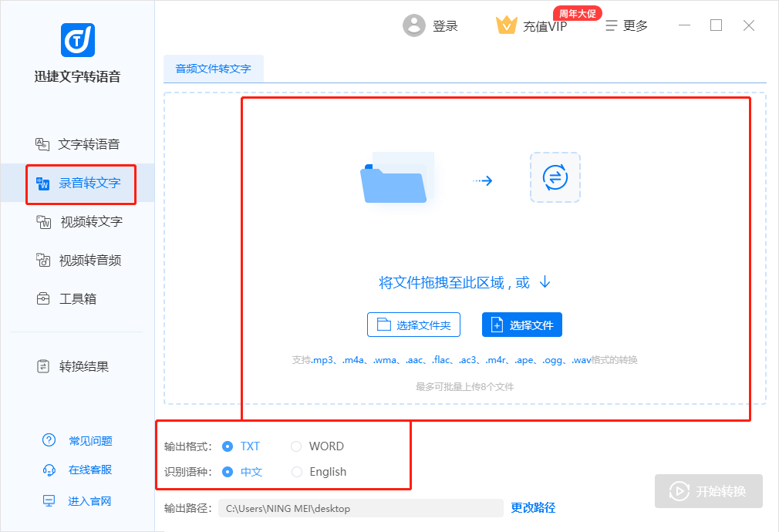View 转换结果 conversion results

[73, 366]
